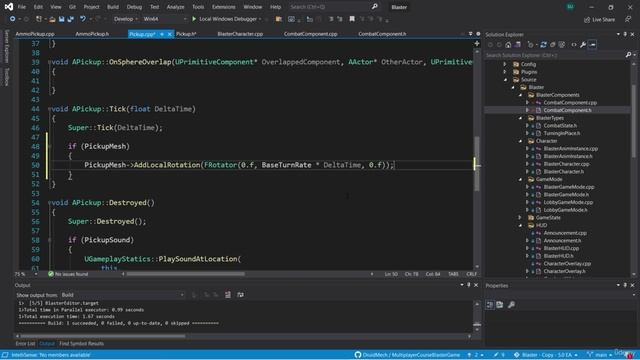Select LobbyGameMode.cpp in Solution Explorer
This screenshot has width=640, height=360.
568,202
